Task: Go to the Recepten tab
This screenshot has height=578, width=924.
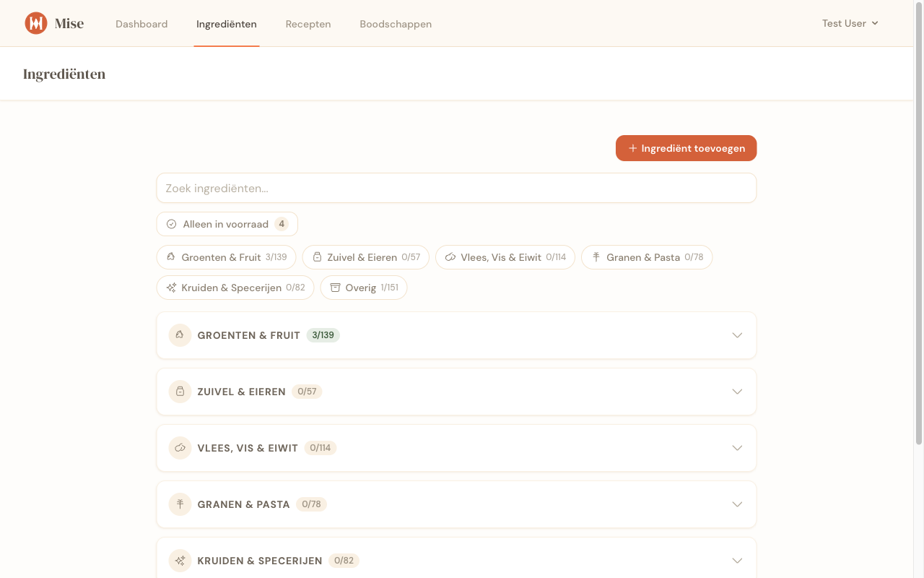Action: coord(308,24)
